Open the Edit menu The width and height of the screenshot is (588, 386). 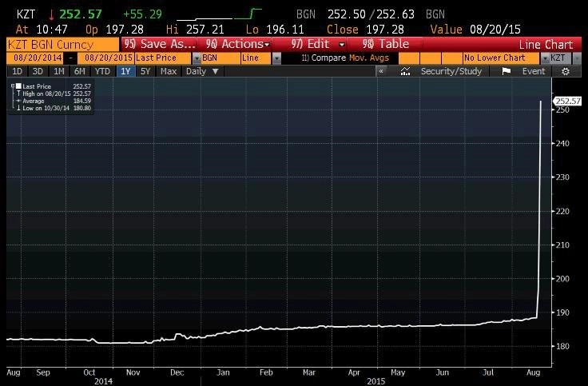point(318,44)
